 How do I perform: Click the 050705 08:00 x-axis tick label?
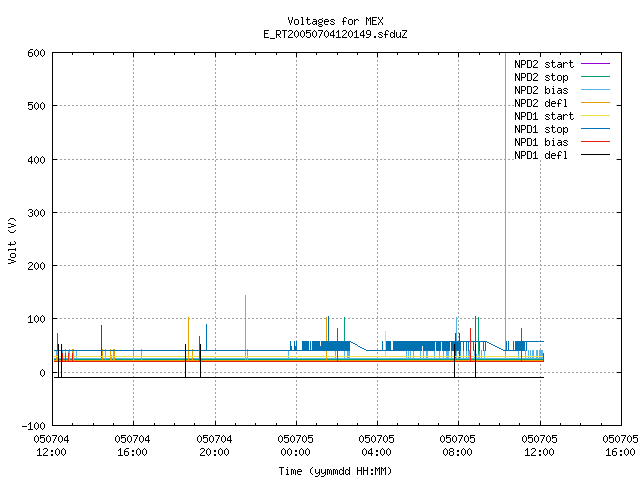pyautogui.click(x=457, y=446)
